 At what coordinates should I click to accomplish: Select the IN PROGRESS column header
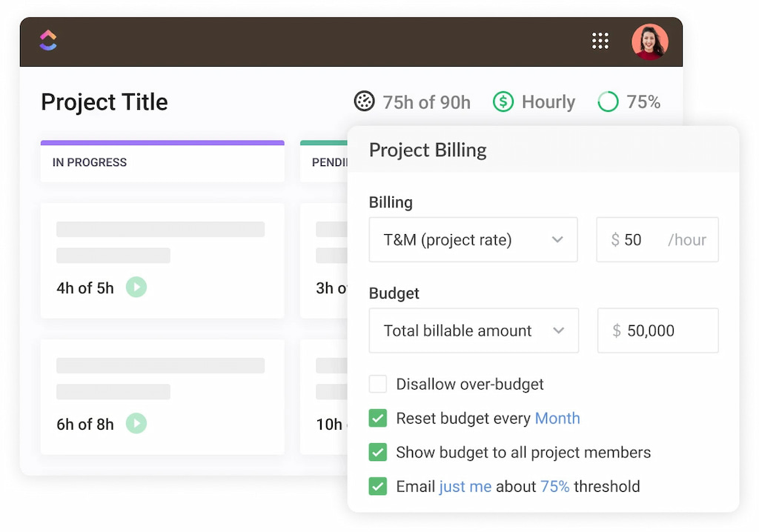coord(89,162)
